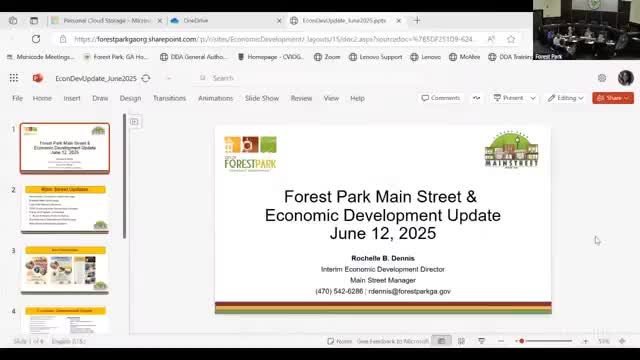Click the slide thumbnail pane scrollbar
The width and height of the screenshot is (640, 360).
click(x=124, y=176)
